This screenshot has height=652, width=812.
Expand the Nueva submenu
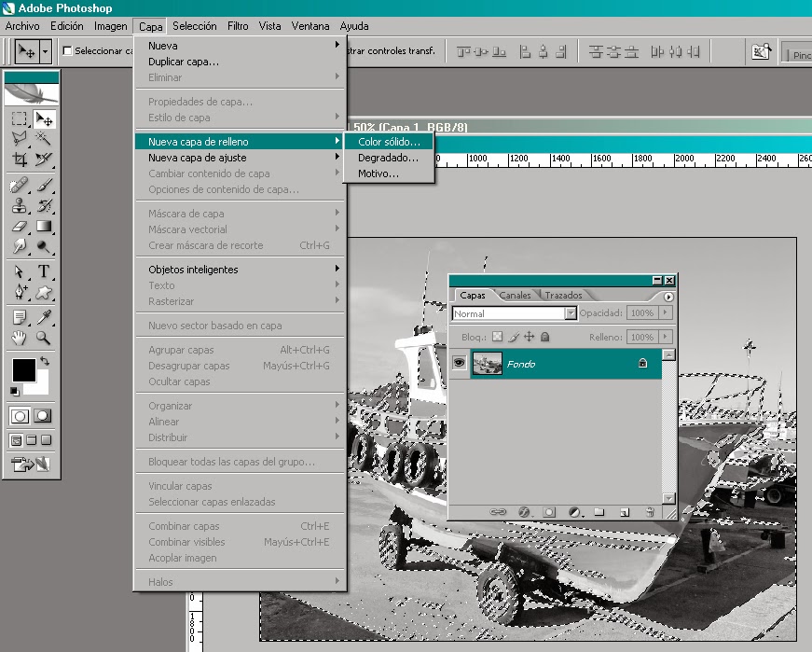pyautogui.click(x=241, y=46)
